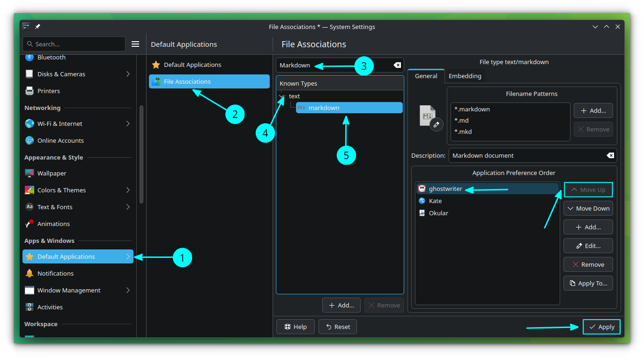The width and height of the screenshot is (644, 358).
Task: Click the ghostwriter app icon
Action: coord(422,189)
